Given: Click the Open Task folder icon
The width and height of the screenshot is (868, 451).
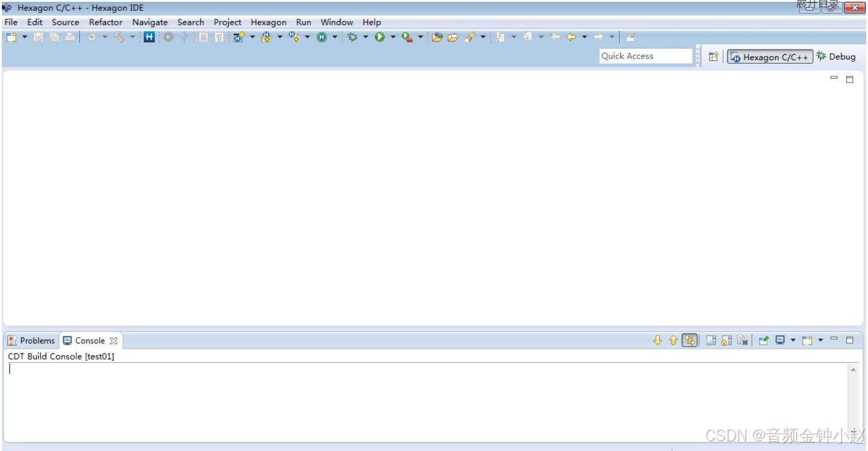Looking at the screenshot, I should [453, 37].
